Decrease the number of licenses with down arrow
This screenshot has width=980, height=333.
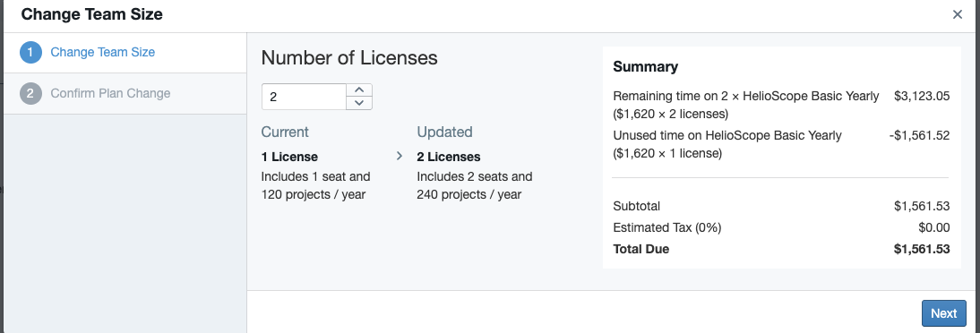pos(358,103)
